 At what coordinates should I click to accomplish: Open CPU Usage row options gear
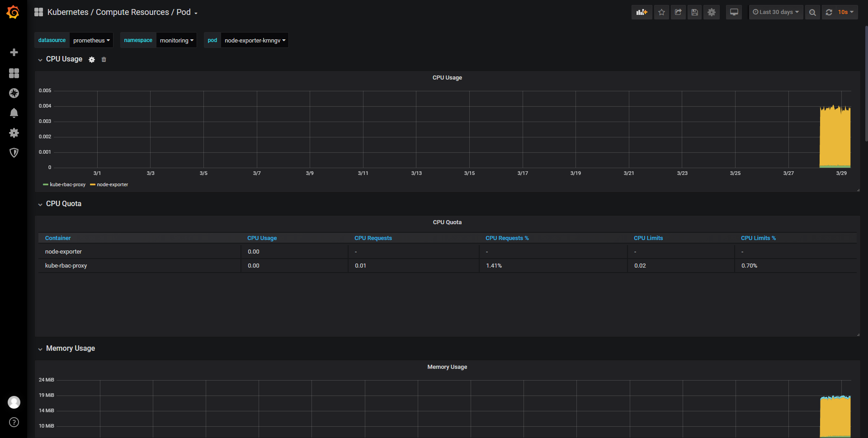click(x=92, y=60)
